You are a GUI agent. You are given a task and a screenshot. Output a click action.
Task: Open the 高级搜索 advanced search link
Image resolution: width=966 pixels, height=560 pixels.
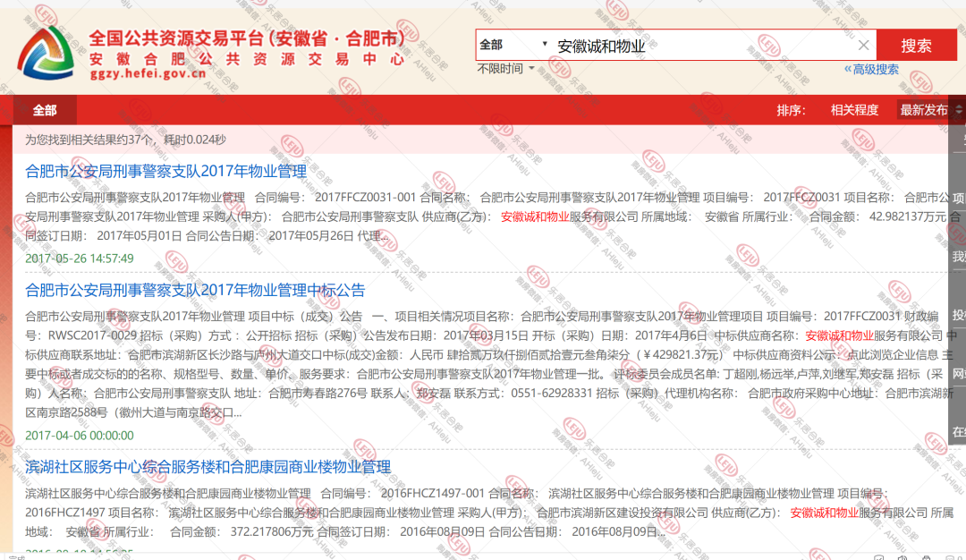click(x=871, y=69)
